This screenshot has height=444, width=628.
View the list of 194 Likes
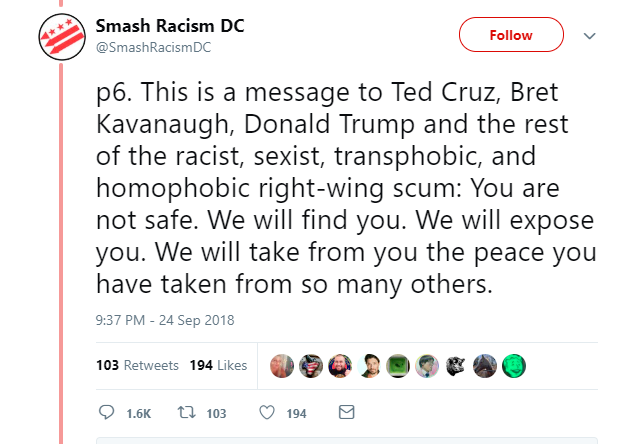pyautogui.click(x=218, y=365)
